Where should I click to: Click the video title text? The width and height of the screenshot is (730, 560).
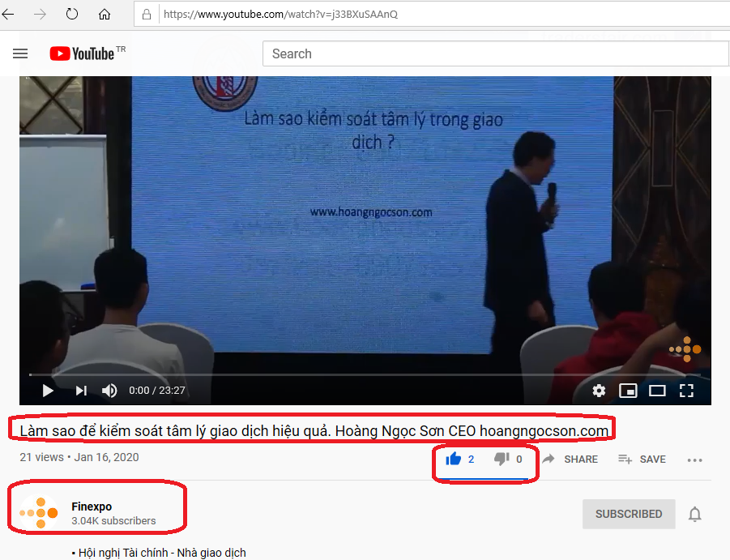(x=314, y=430)
